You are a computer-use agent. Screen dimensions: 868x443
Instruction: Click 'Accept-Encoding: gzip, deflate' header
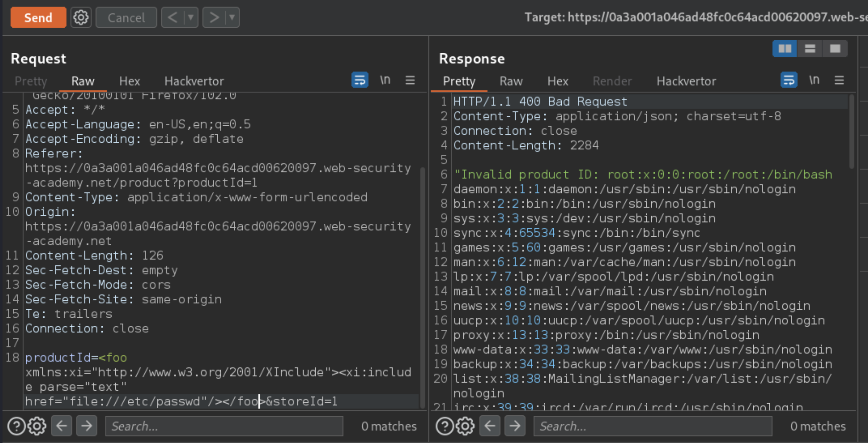135,139
